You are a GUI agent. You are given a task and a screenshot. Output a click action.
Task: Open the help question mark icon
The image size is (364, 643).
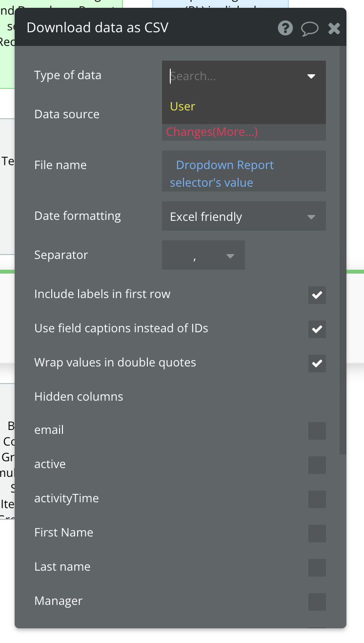click(x=285, y=28)
